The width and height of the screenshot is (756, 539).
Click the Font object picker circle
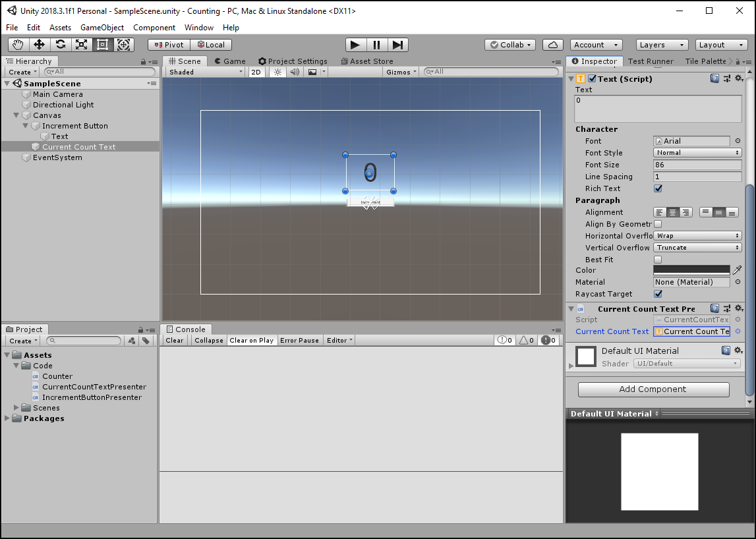738,141
